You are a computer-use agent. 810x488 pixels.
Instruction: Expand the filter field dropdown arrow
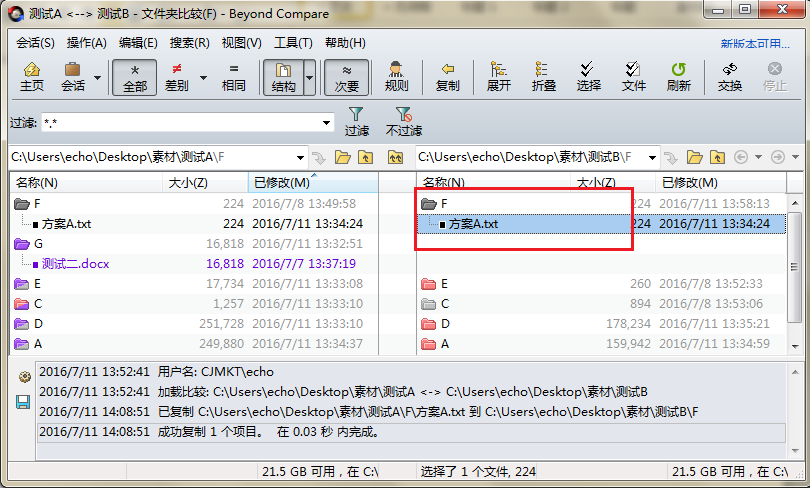(326, 123)
